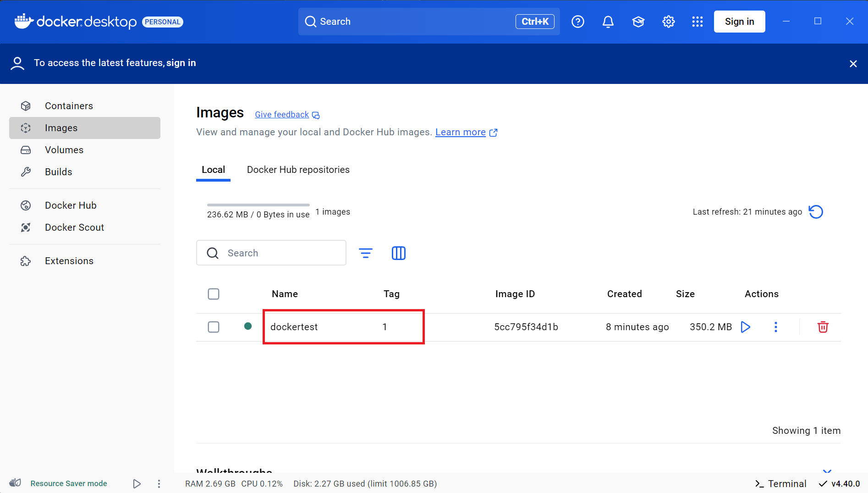Click the feedback icon beside Give feedback
This screenshot has width=868, height=493.
tap(316, 115)
